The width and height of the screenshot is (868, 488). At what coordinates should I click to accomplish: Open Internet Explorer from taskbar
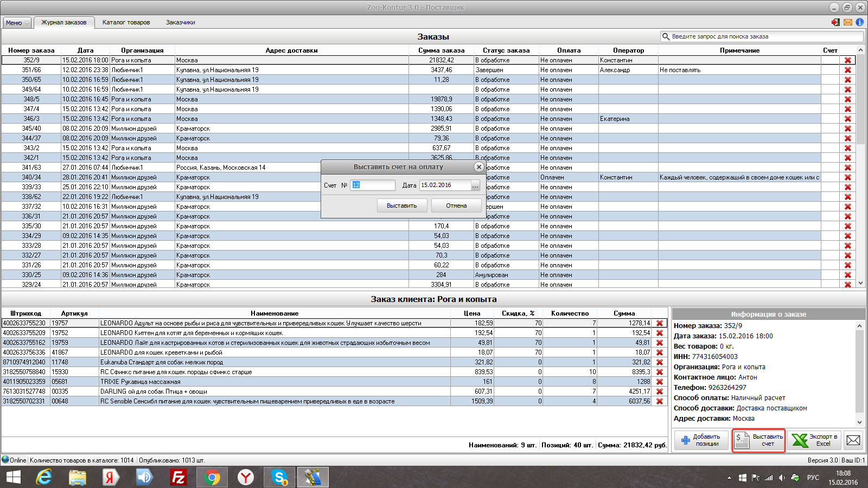tap(44, 477)
